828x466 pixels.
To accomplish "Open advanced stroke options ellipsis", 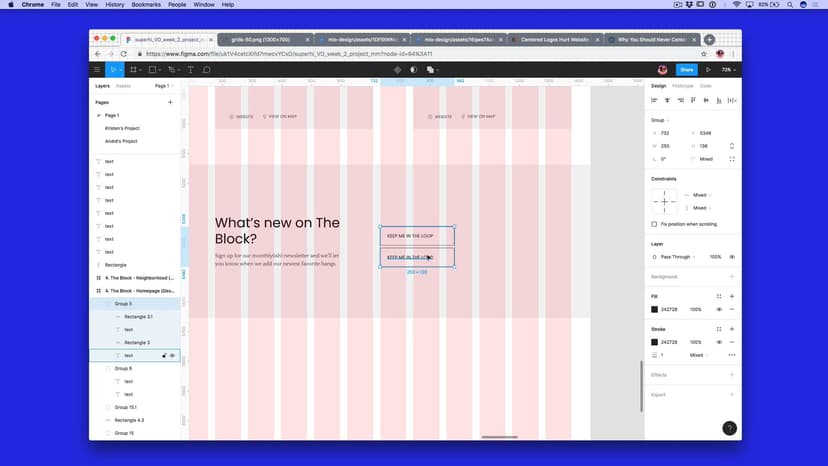I will [732, 355].
